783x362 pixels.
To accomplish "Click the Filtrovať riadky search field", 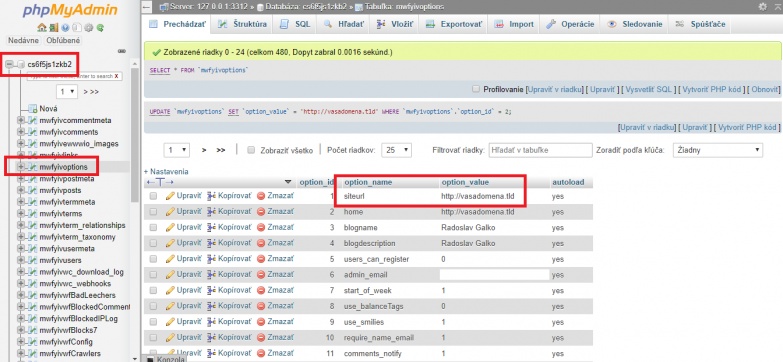I will [x=540, y=149].
